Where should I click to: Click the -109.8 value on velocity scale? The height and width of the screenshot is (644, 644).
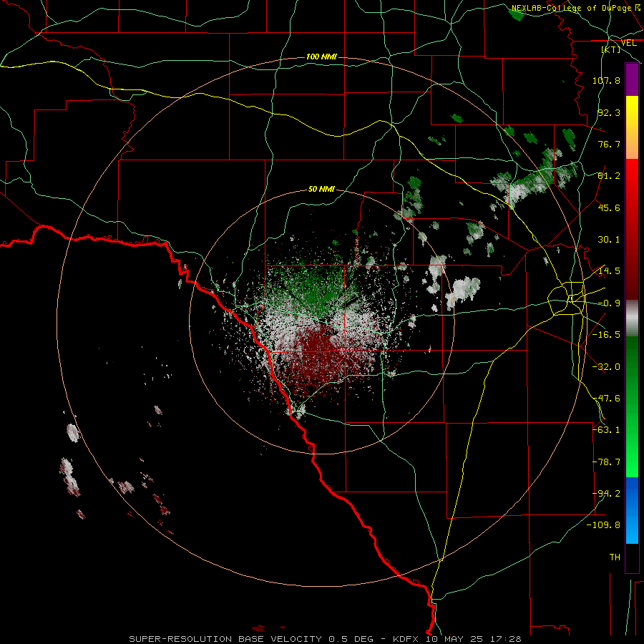[603, 525]
